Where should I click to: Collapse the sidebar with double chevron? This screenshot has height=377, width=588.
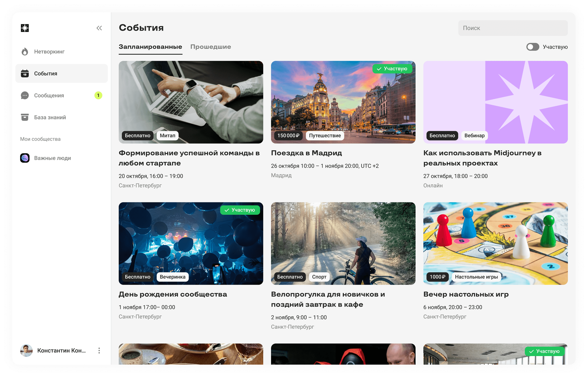(99, 28)
